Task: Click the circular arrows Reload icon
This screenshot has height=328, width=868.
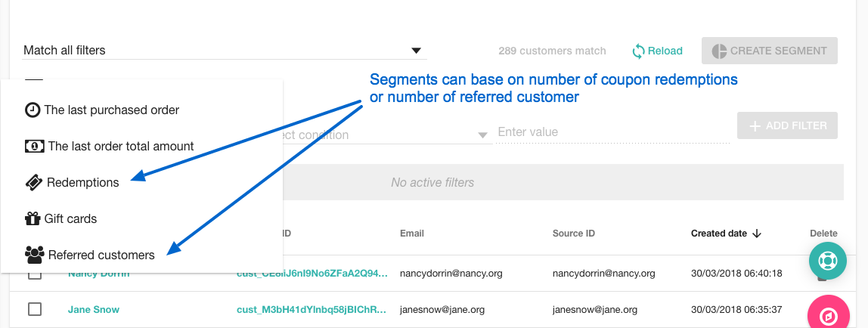Action: tap(638, 51)
